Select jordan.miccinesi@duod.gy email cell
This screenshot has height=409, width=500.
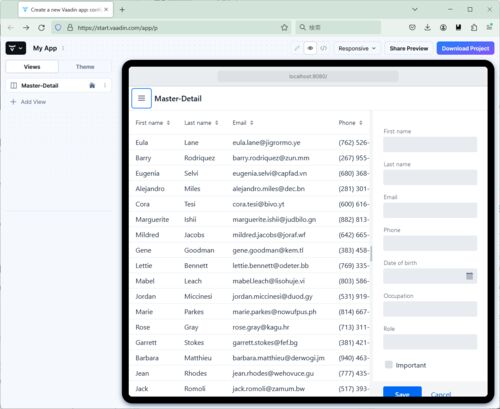click(x=272, y=296)
